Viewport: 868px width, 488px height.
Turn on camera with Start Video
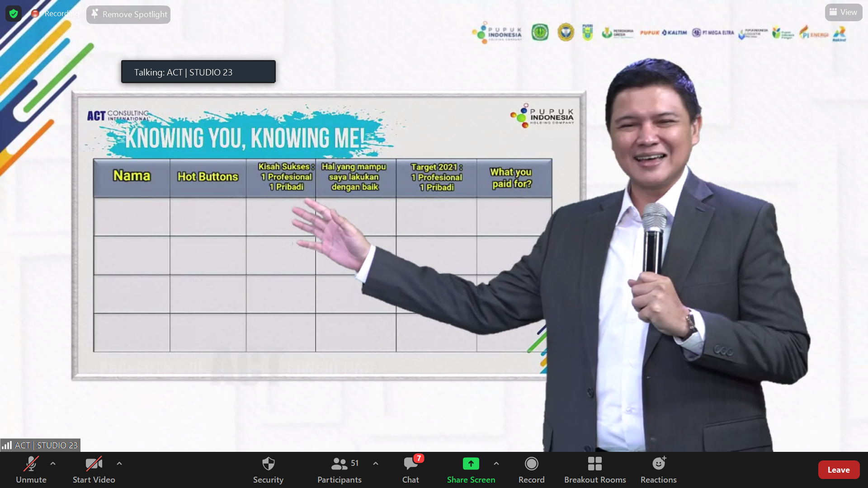tap(94, 464)
